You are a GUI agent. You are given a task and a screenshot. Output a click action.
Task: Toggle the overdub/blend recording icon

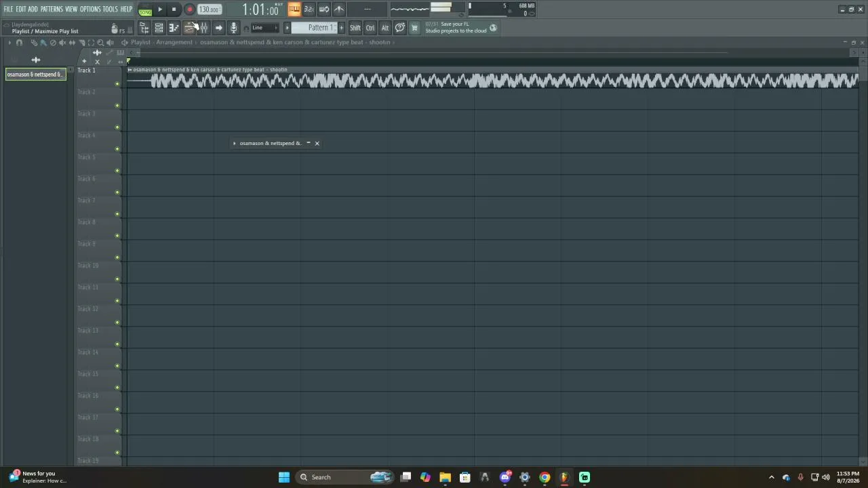(339, 9)
